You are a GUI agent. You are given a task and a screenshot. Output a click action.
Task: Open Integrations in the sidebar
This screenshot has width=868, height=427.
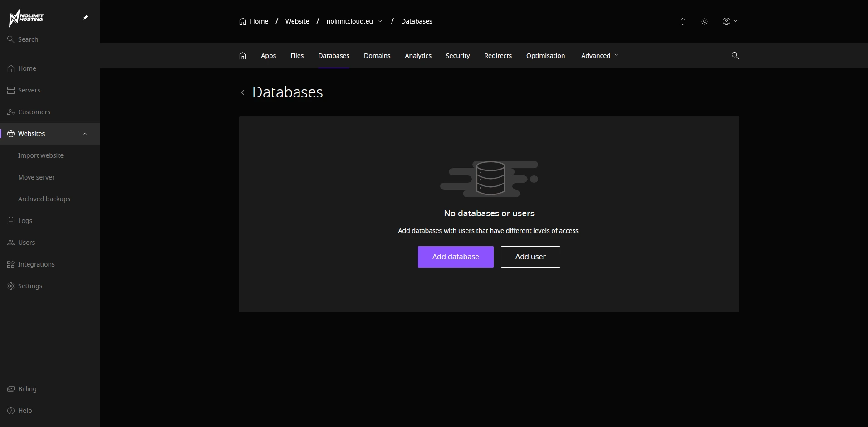50,264
